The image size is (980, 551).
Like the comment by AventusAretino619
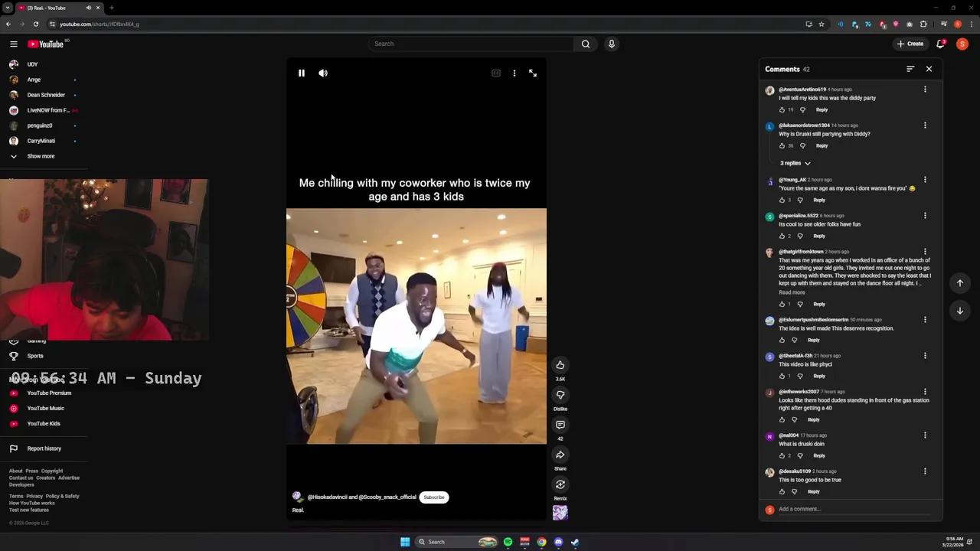pyautogui.click(x=782, y=109)
